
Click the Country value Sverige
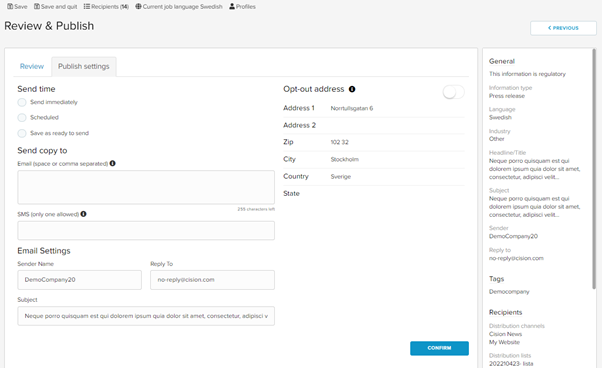point(341,177)
